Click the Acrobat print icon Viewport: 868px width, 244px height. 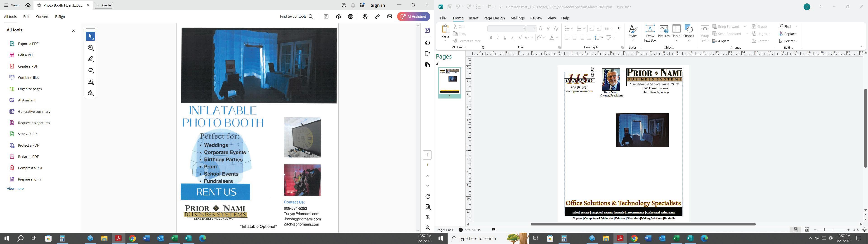(x=350, y=16)
